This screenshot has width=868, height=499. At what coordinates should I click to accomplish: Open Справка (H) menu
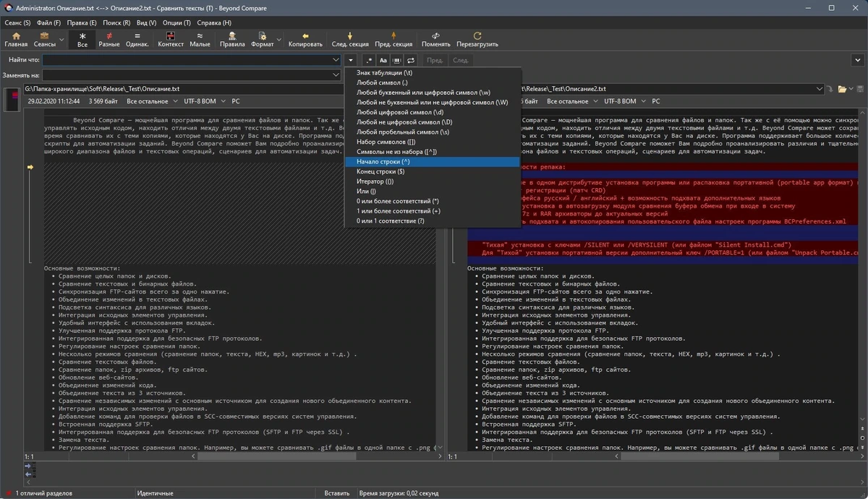[214, 23]
